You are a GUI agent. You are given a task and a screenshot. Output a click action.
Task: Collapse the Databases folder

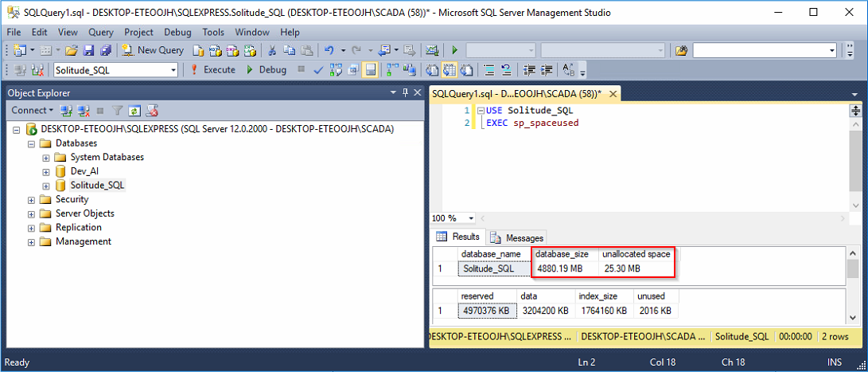tap(32, 143)
